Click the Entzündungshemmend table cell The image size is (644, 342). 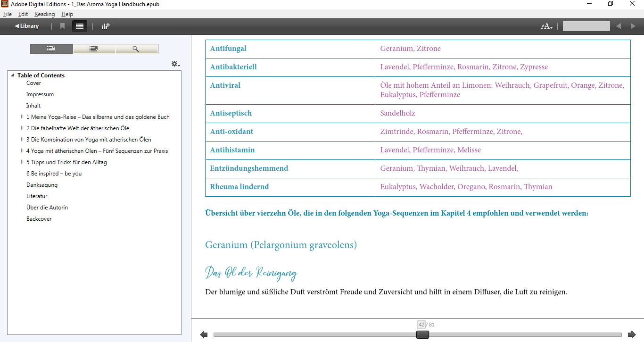click(290, 169)
